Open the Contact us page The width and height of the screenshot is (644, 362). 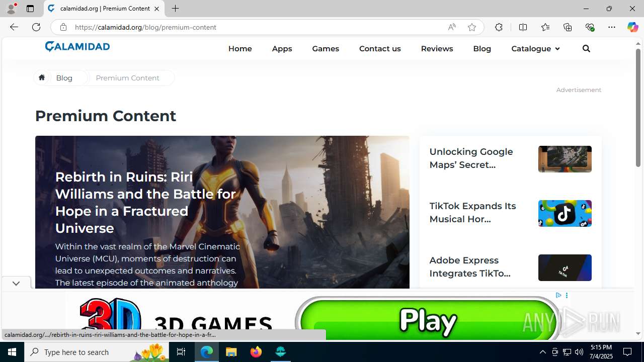click(x=380, y=48)
